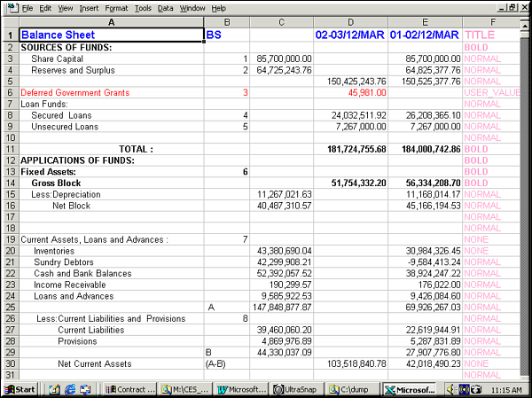Switch to Microsoft Word in the taskbar
The height and width of the screenshot is (398, 532).
[240, 389]
